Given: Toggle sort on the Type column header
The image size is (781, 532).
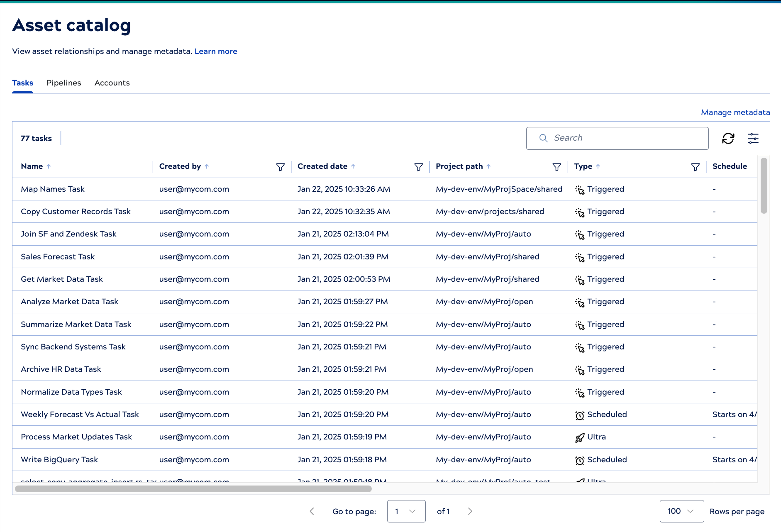Looking at the screenshot, I should click(598, 166).
